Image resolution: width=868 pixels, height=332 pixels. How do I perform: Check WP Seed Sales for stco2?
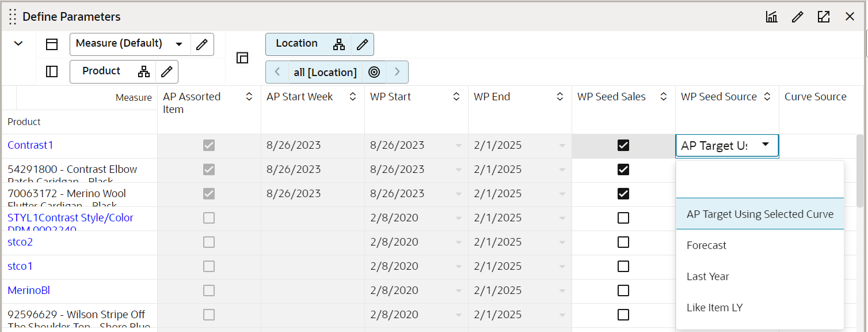tap(623, 242)
